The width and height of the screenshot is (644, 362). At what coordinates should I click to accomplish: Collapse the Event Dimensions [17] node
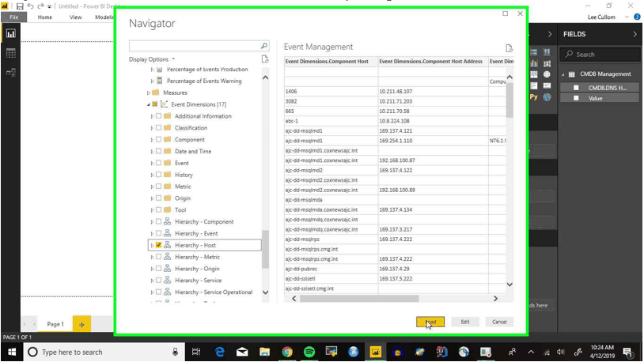tap(148, 104)
